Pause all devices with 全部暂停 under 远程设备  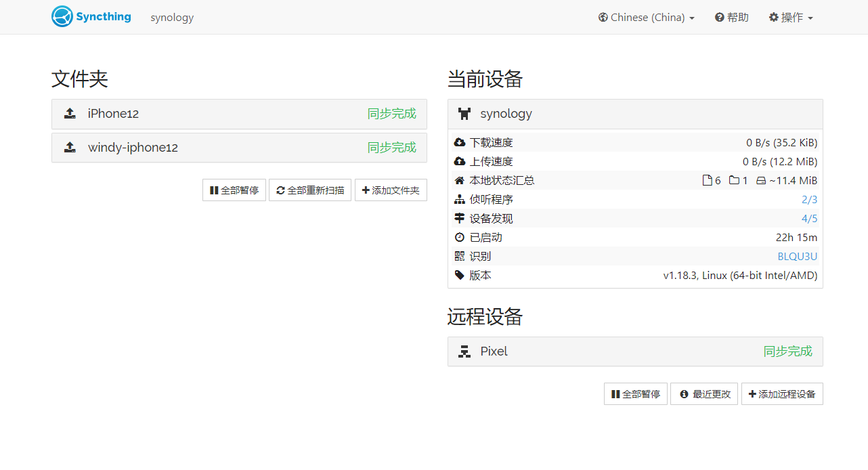tap(636, 394)
